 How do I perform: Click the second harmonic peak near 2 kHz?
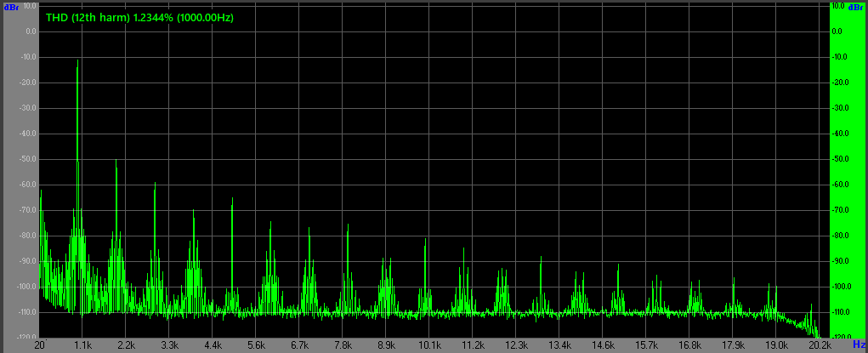click(116, 162)
